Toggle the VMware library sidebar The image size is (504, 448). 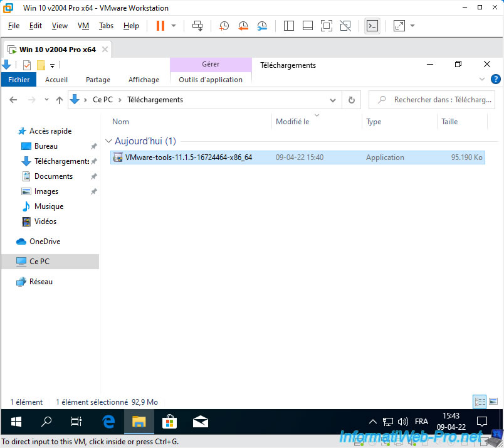(288, 26)
